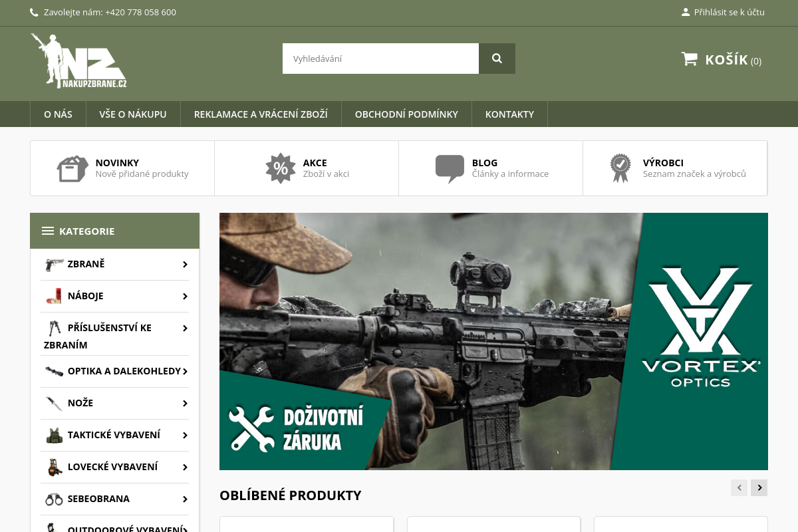Click the Blog speech bubble icon
Viewport: 798px width, 532px height.
click(450, 168)
